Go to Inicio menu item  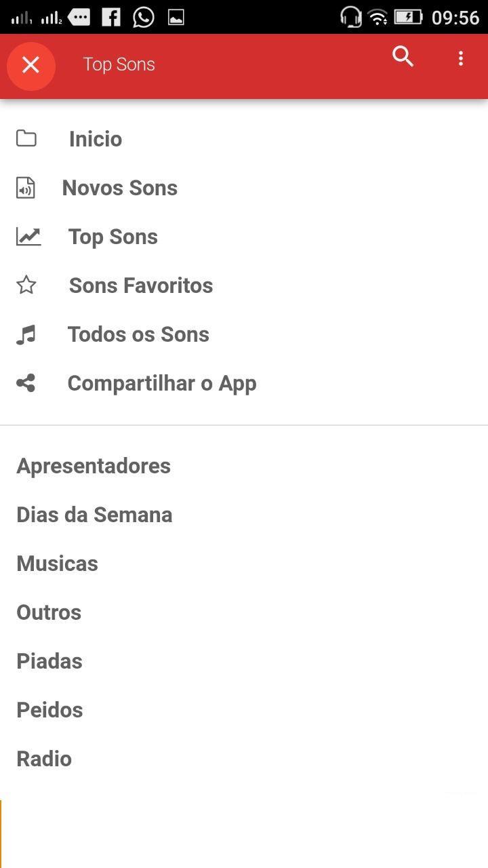[x=96, y=139]
